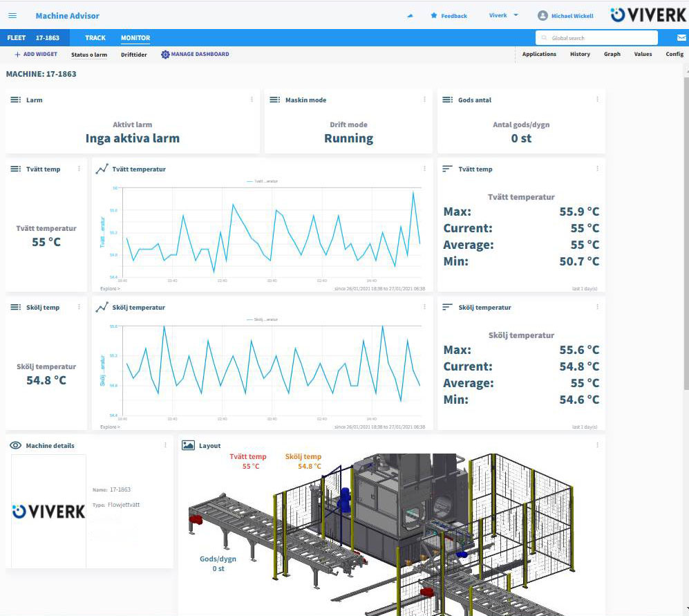Click the Global search field
This screenshot has width=689, height=616.
(x=597, y=38)
